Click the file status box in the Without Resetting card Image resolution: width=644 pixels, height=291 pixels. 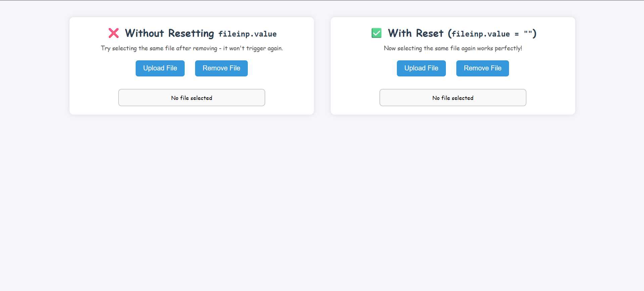coord(192,98)
